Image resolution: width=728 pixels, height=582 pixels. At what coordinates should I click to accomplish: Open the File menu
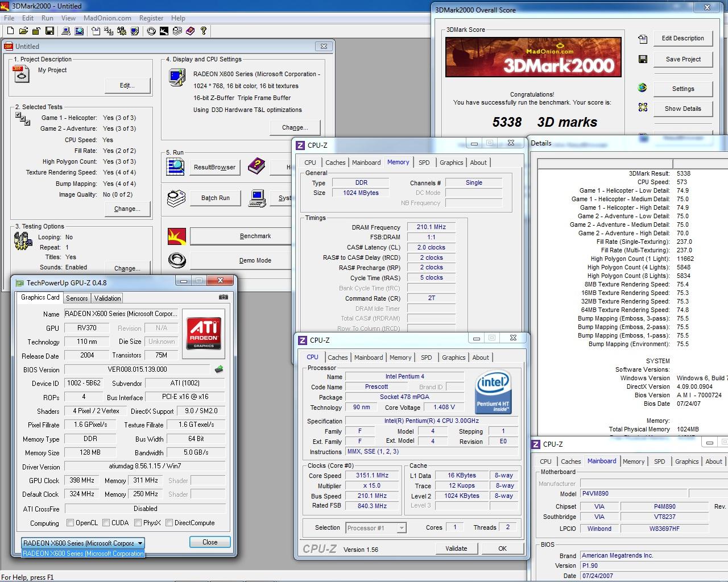(9, 18)
